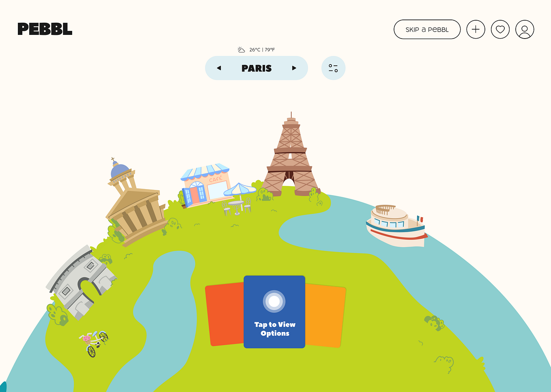
Task: Tap the blue Tap to View Options card
Action: (274, 312)
